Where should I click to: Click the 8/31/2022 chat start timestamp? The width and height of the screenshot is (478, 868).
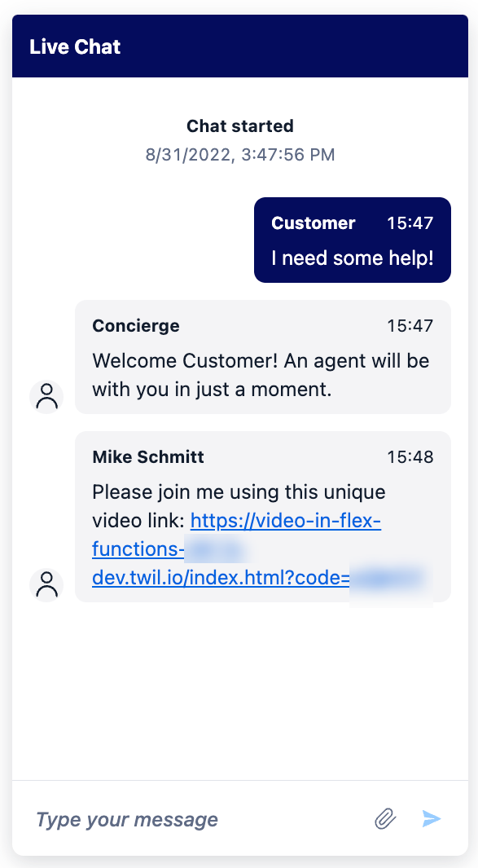click(x=240, y=154)
